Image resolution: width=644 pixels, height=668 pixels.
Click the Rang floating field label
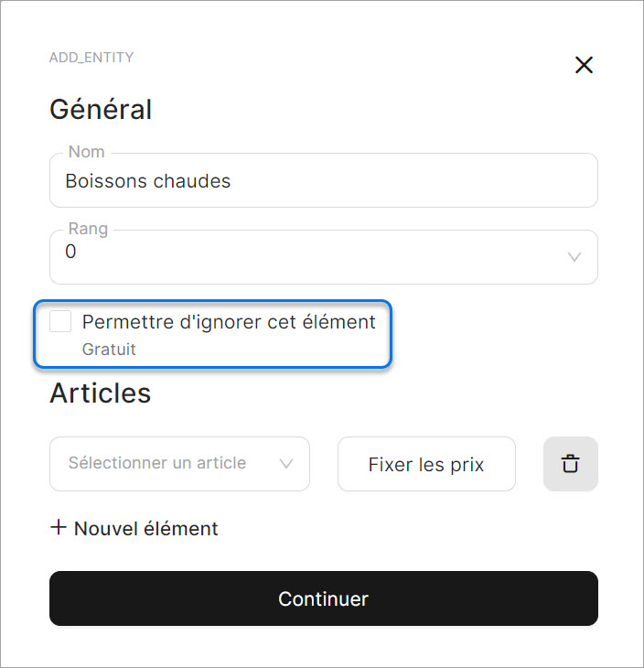[x=88, y=229]
